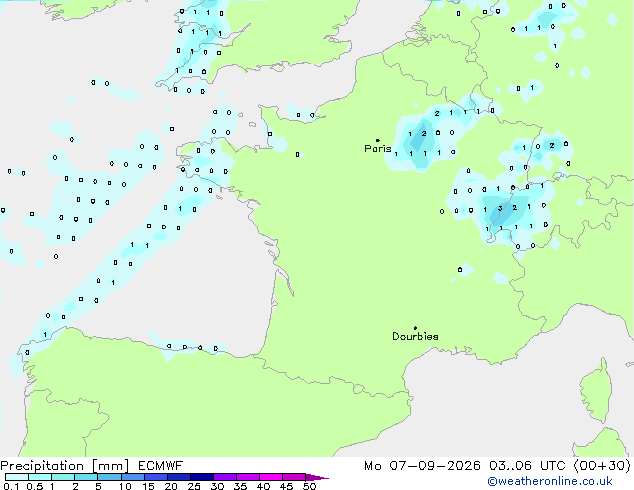This screenshot has width=634, height=490.
Task: Click the value 2 precipitation east of Paris
Action: 424,133
